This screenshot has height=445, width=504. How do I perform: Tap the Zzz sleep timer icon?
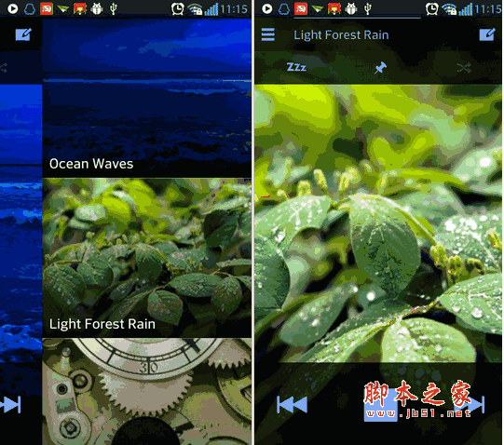pos(296,67)
